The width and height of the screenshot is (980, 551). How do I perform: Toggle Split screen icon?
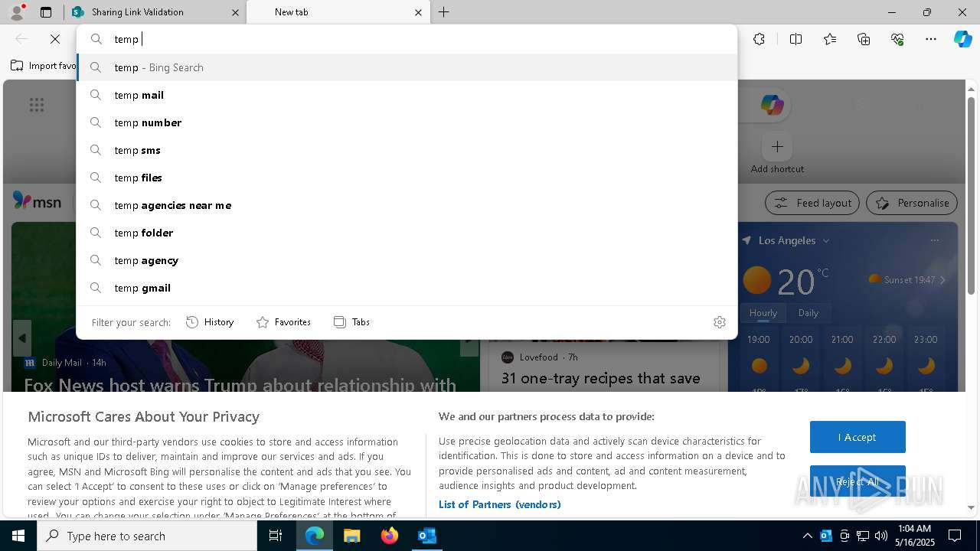795,39
